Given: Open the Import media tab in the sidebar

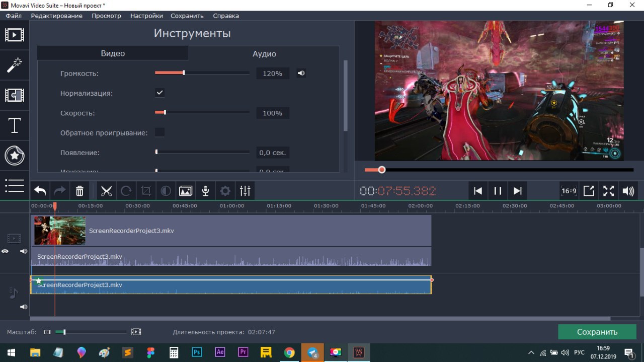Looking at the screenshot, I should 15,35.
